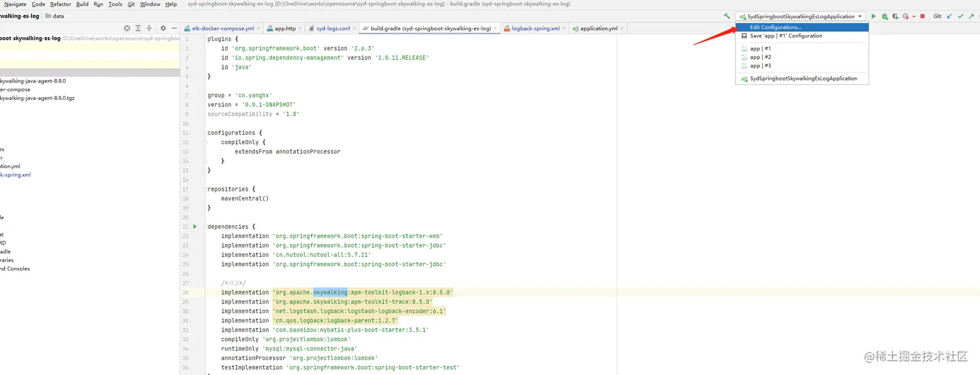Start debugging with the bug icon
This screenshot has width=980, height=375.
pos(885,16)
